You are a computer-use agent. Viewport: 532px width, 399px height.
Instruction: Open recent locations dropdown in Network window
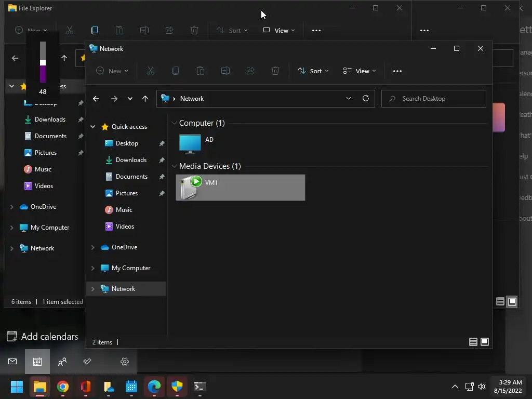[130, 99]
